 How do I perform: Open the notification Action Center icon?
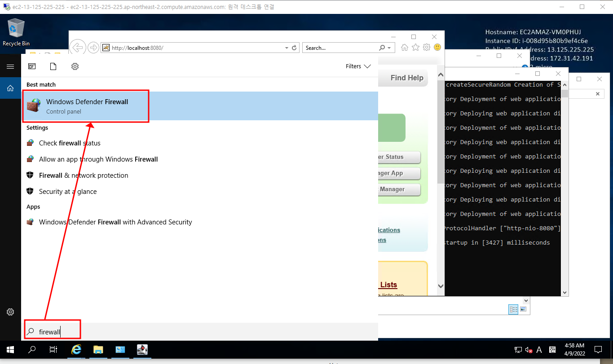pyautogui.click(x=598, y=350)
